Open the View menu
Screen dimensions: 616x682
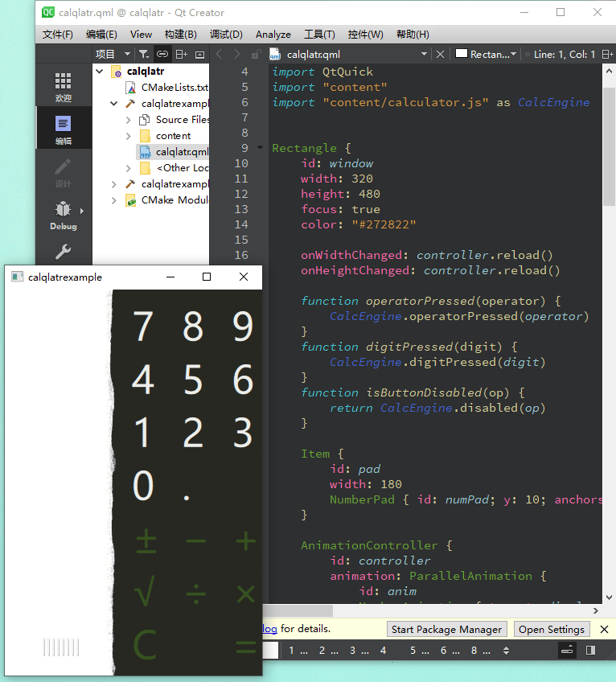141,35
